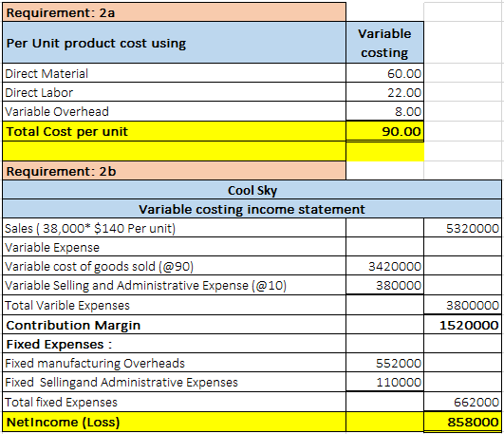Click the 'Total Varible Expenses' label cell
Image resolution: width=504 pixels, height=434 pixels.
pos(175,305)
